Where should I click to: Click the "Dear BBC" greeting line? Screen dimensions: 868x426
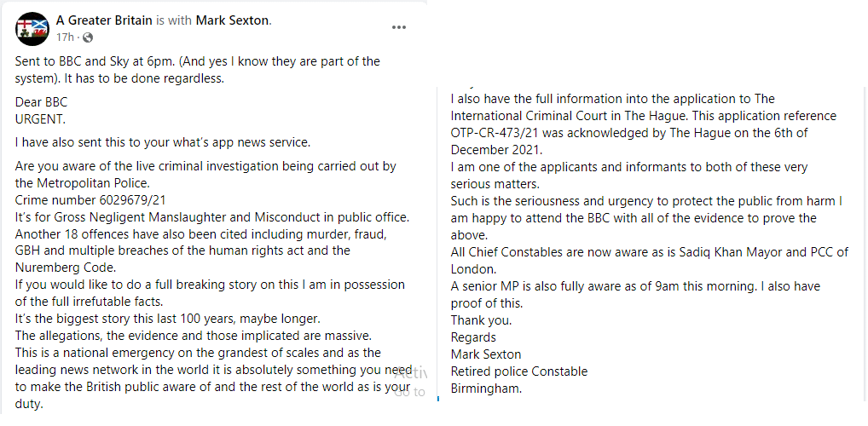(x=41, y=103)
